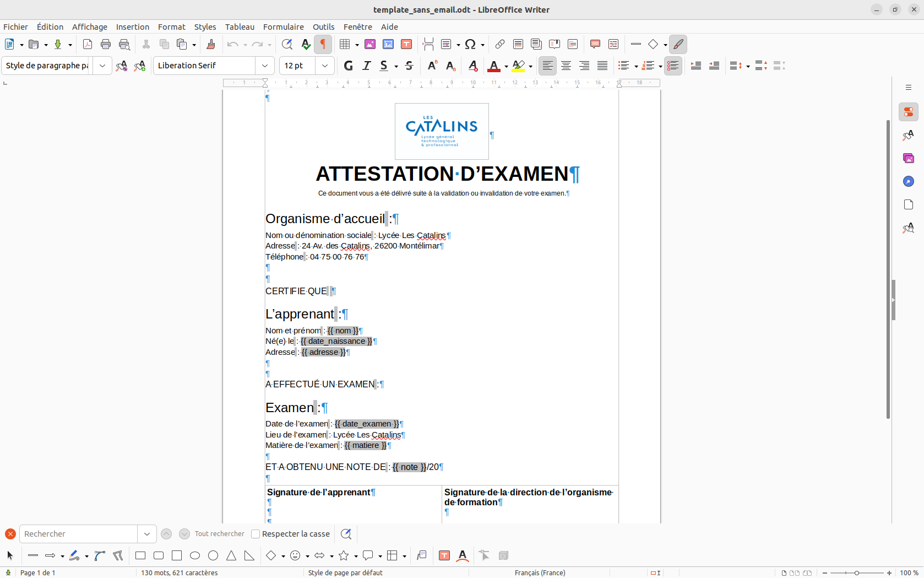Select the Ellipse drawing shape
Viewport: 924px width, 578px height.
coord(195,555)
